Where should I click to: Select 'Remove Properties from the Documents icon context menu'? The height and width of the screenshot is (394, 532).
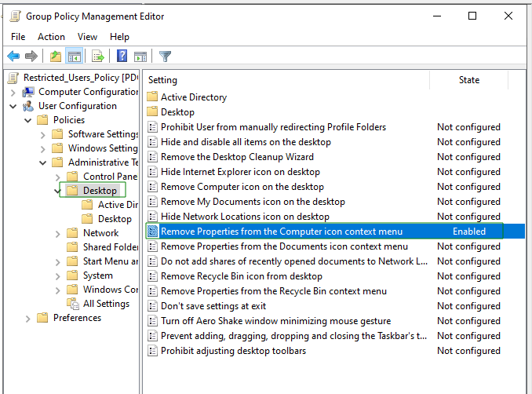[x=284, y=246]
